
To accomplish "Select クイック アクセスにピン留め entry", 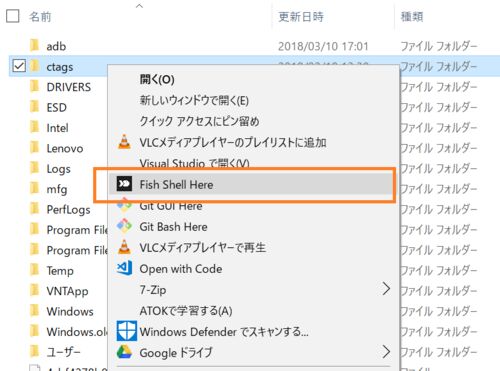I will (x=199, y=121).
